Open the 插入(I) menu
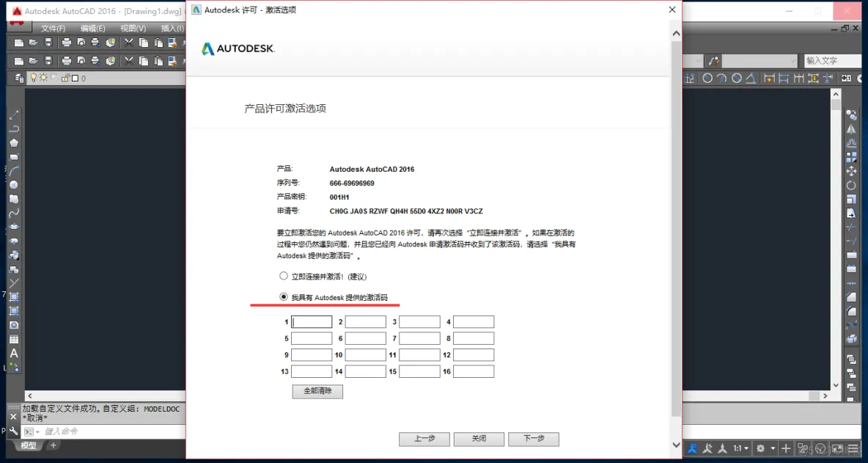Image resolution: width=868 pixels, height=463 pixels. point(172,28)
